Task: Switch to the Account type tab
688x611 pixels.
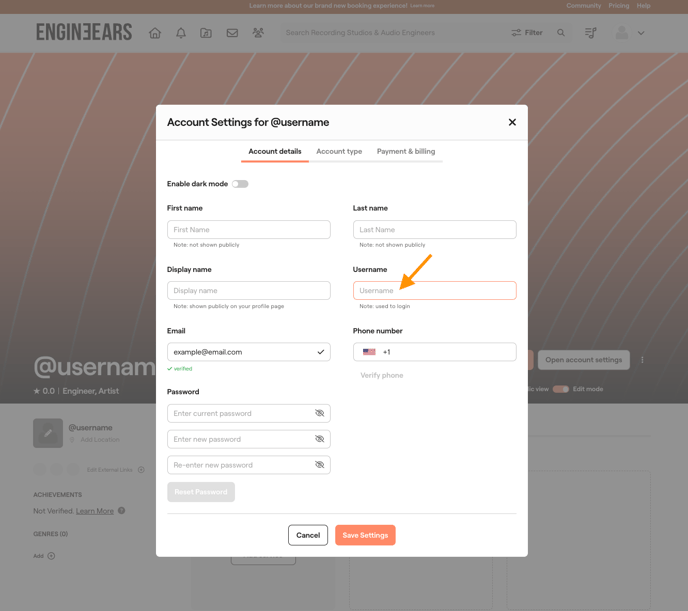Action: point(339,152)
